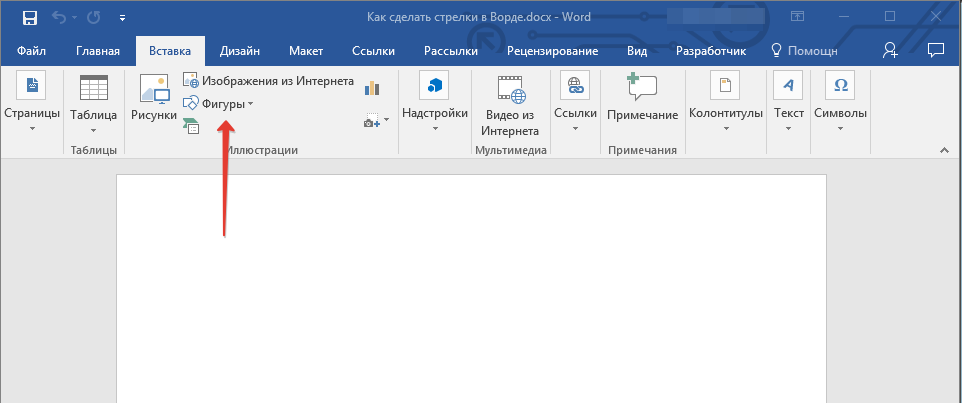Open the Customize Quick Access Toolbar dropdown
Screen dimensions: 962x403
(123, 18)
